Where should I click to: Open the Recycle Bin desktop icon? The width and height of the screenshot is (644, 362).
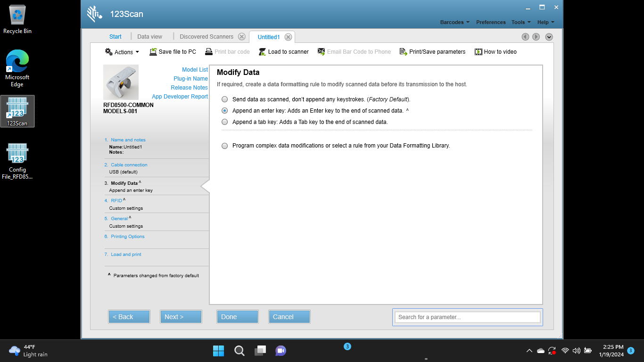point(17,19)
